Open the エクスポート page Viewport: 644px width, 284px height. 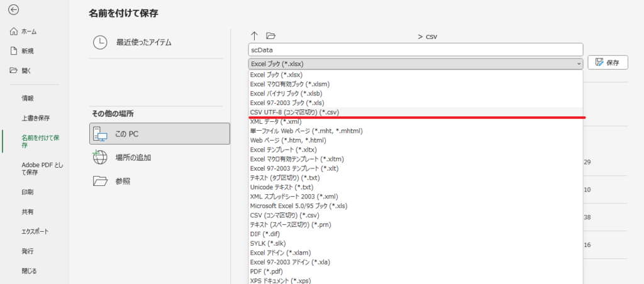click(35, 231)
